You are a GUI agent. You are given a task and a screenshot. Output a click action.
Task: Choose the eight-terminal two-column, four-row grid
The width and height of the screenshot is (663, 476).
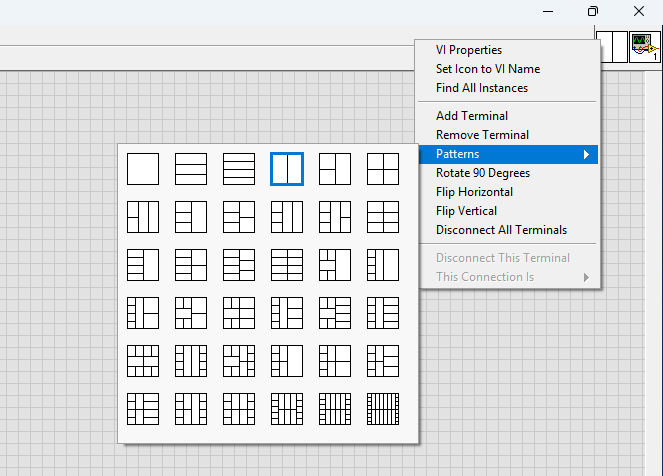point(287,265)
